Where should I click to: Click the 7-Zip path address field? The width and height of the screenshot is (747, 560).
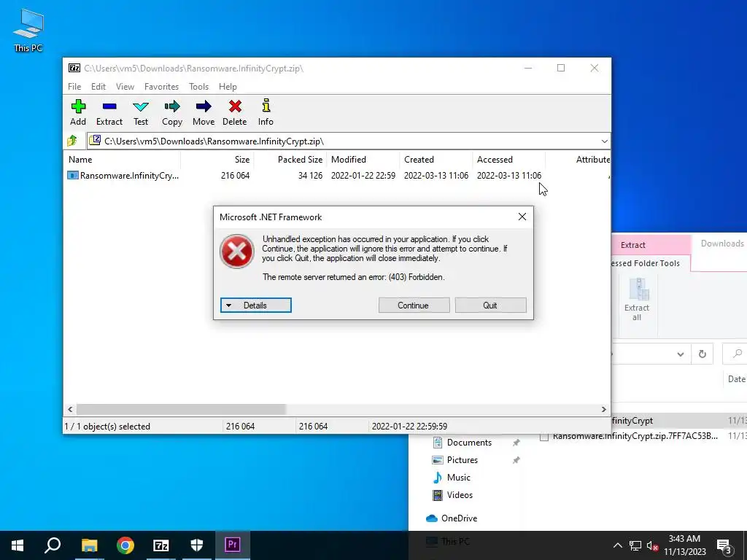click(x=343, y=141)
